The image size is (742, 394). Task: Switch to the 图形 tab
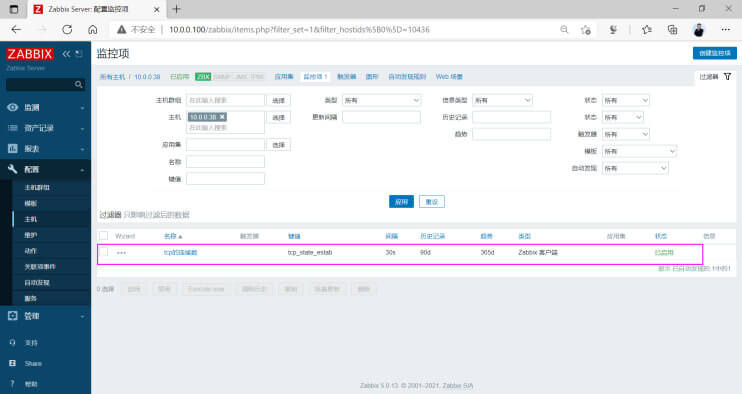point(372,77)
